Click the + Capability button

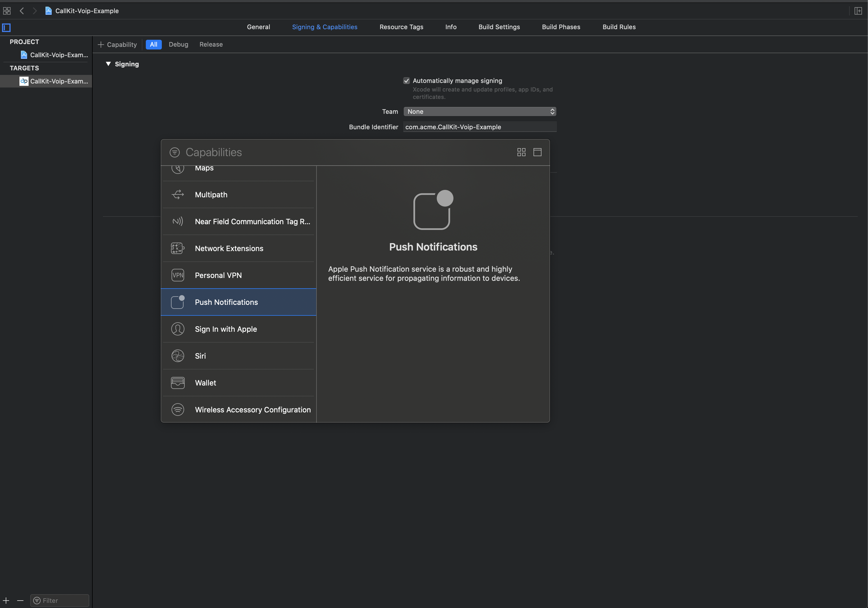coord(117,45)
